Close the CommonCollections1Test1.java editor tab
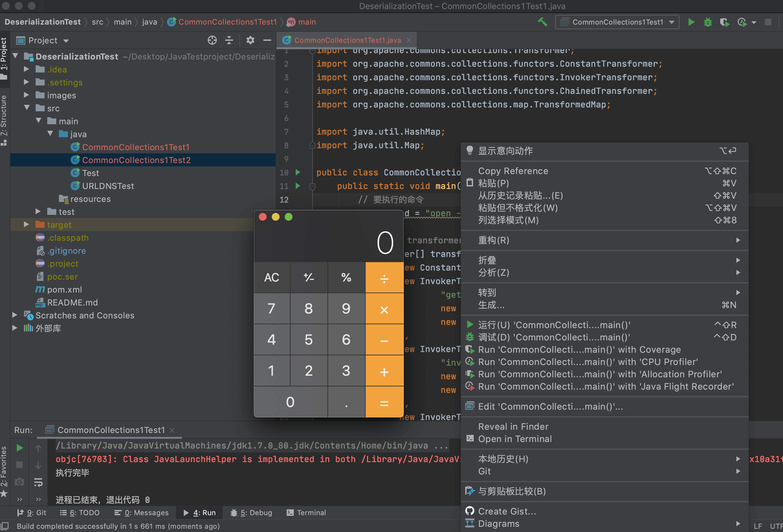 (x=409, y=40)
